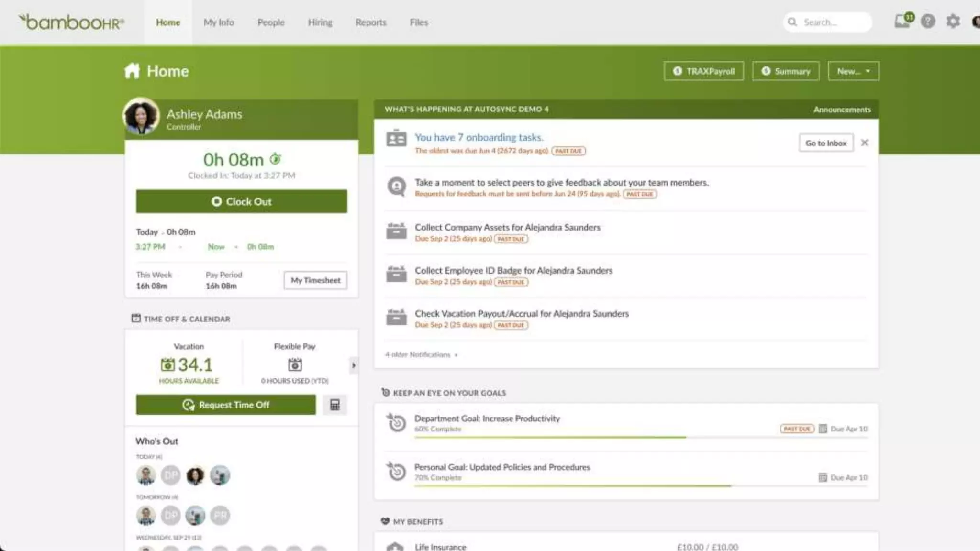Open the Reports tab
980x551 pixels.
click(x=370, y=22)
